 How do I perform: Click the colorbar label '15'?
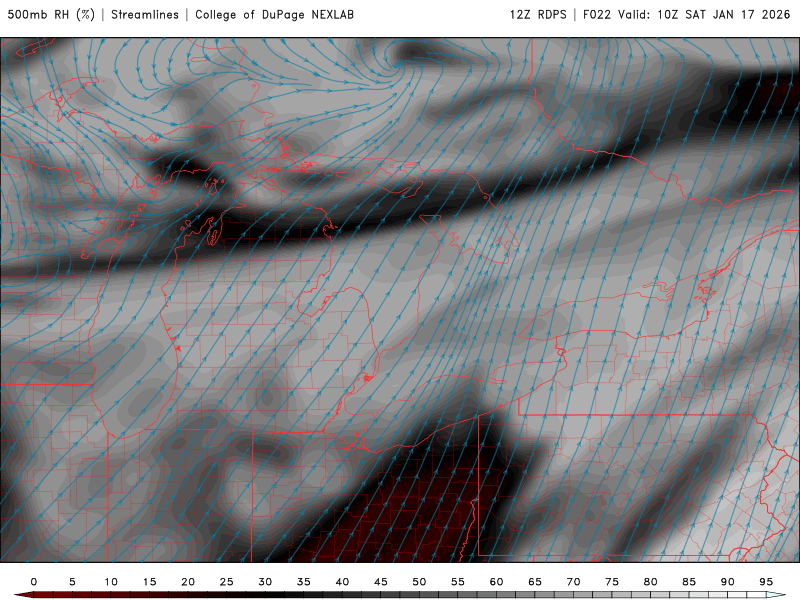point(149,582)
